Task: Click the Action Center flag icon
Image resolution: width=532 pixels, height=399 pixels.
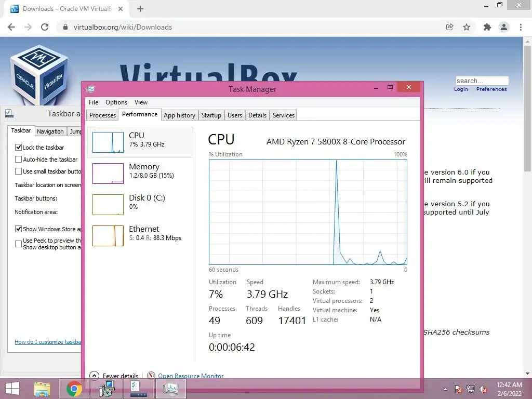Action: click(458, 389)
